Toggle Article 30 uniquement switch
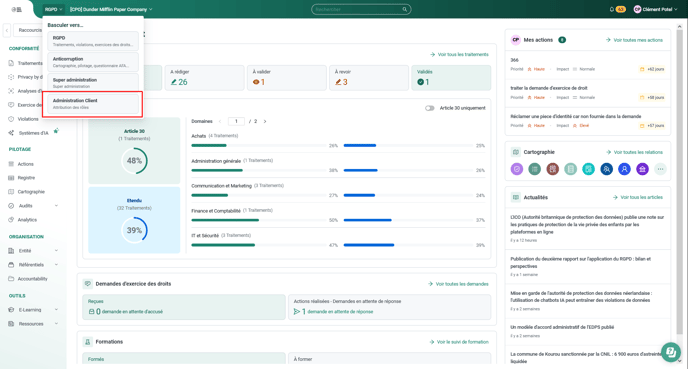Viewport: 688px width, 369px height. click(x=430, y=108)
